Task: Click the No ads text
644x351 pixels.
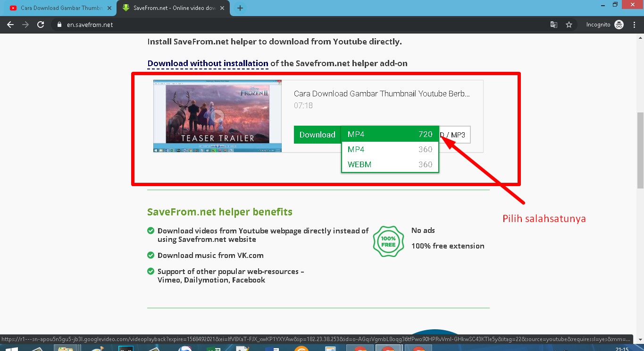Action: 423,231
